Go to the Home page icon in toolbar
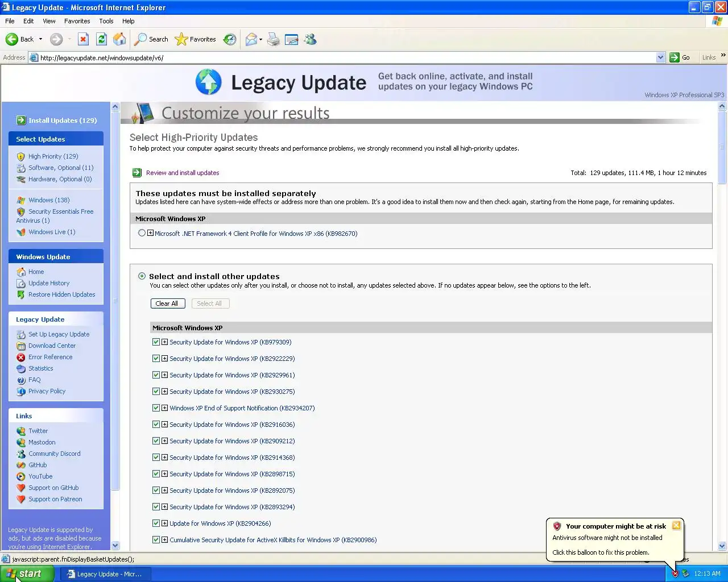This screenshot has height=582, width=728. [x=119, y=39]
